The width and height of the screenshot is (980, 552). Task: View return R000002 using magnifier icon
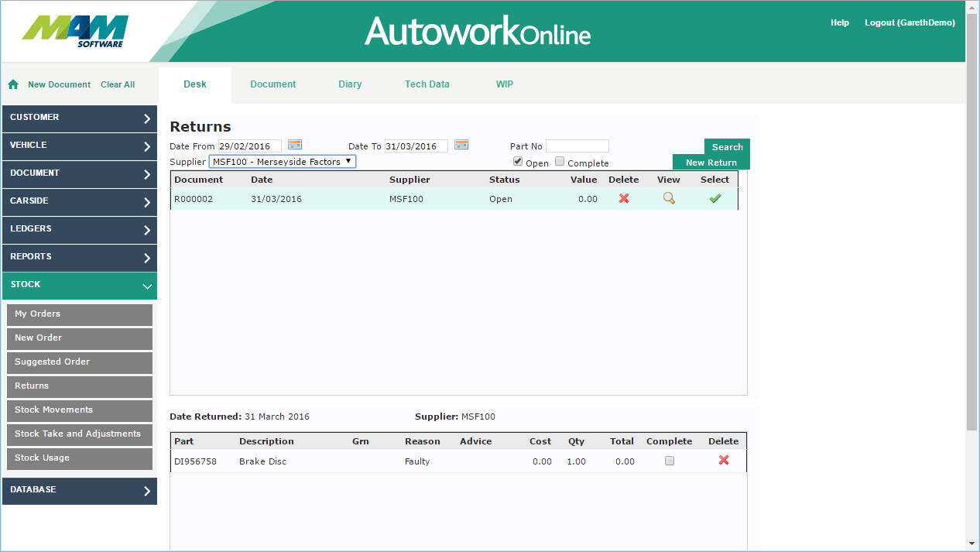click(669, 198)
